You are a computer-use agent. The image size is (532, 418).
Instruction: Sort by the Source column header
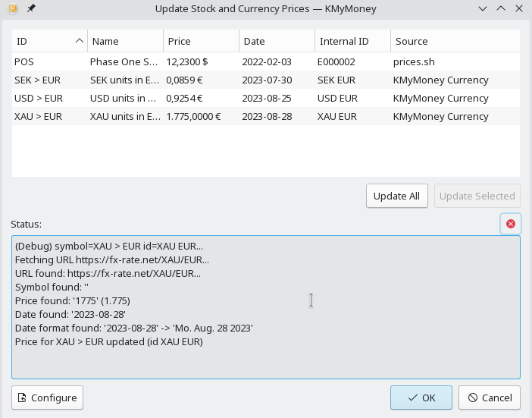pyautogui.click(x=455, y=41)
